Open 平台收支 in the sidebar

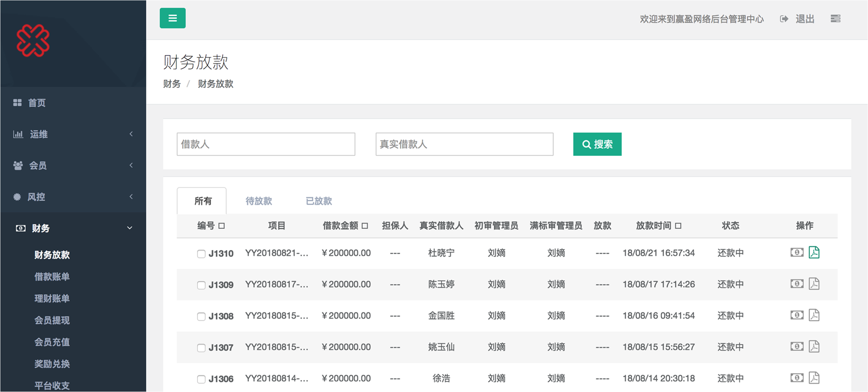[x=52, y=386]
